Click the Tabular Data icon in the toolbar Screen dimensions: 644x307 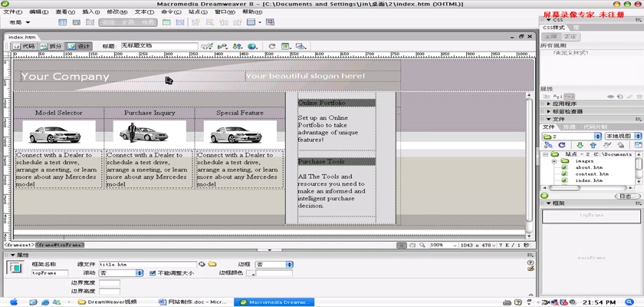[270, 22]
